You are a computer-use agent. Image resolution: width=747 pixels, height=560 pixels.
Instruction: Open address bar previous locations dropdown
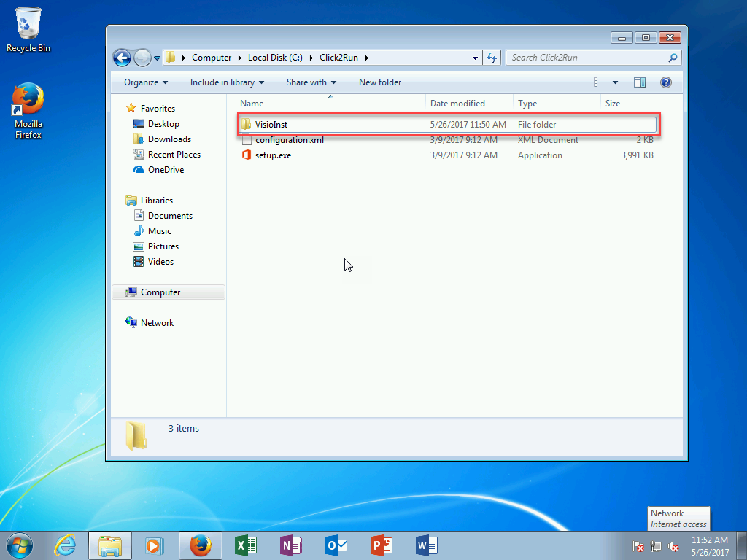tap(475, 58)
